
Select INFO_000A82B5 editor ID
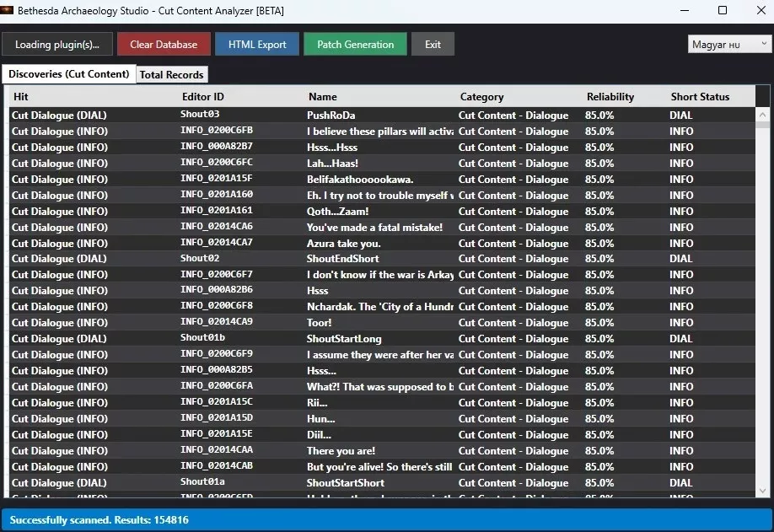pyautogui.click(x=216, y=369)
